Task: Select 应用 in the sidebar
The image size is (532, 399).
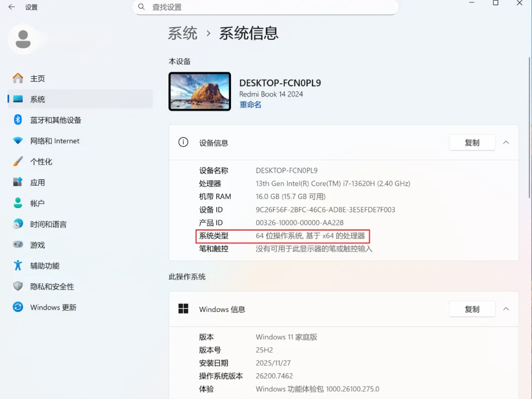Action: pos(80,182)
